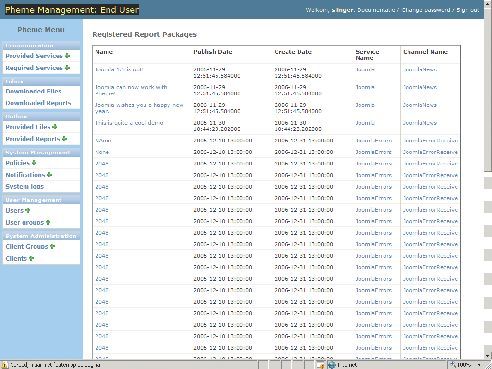
Task: Click the Channel Name column header
Action: click(425, 52)
